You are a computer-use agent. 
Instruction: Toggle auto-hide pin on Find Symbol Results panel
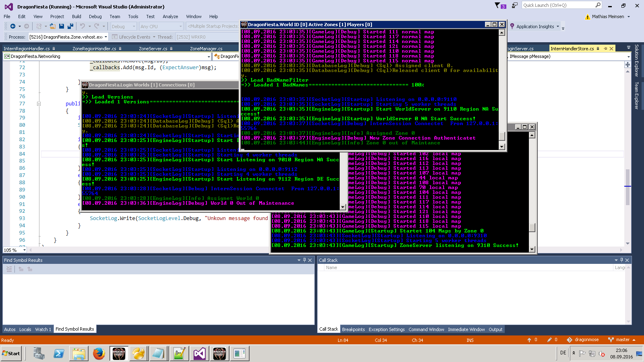[x=304, y=260]
